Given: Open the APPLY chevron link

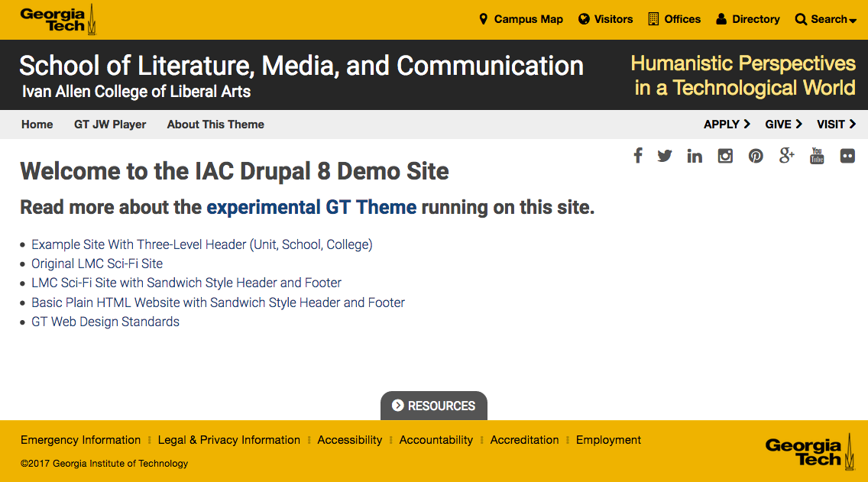Looking at the screenshot, I should 727,125.
